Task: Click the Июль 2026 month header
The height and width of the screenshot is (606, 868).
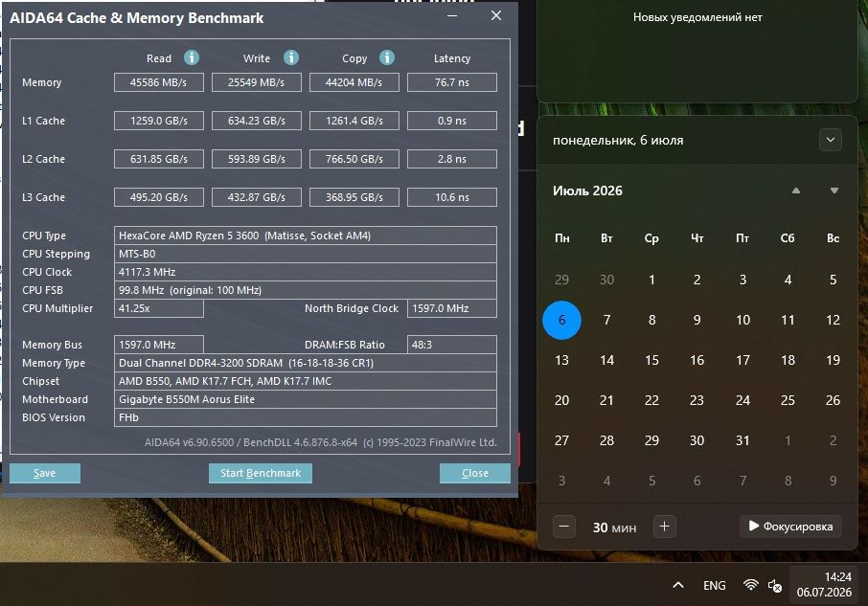Action: (587, 191)
